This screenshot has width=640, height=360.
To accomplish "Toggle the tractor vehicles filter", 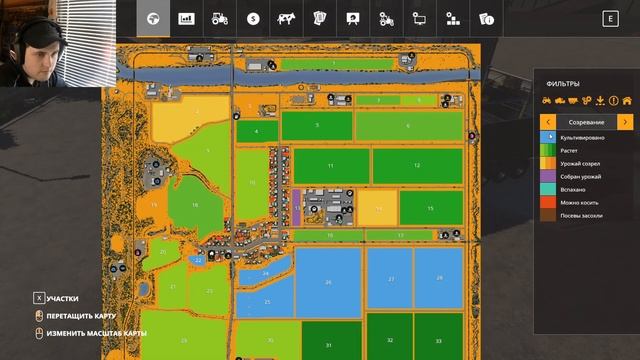I will (547, 100).
